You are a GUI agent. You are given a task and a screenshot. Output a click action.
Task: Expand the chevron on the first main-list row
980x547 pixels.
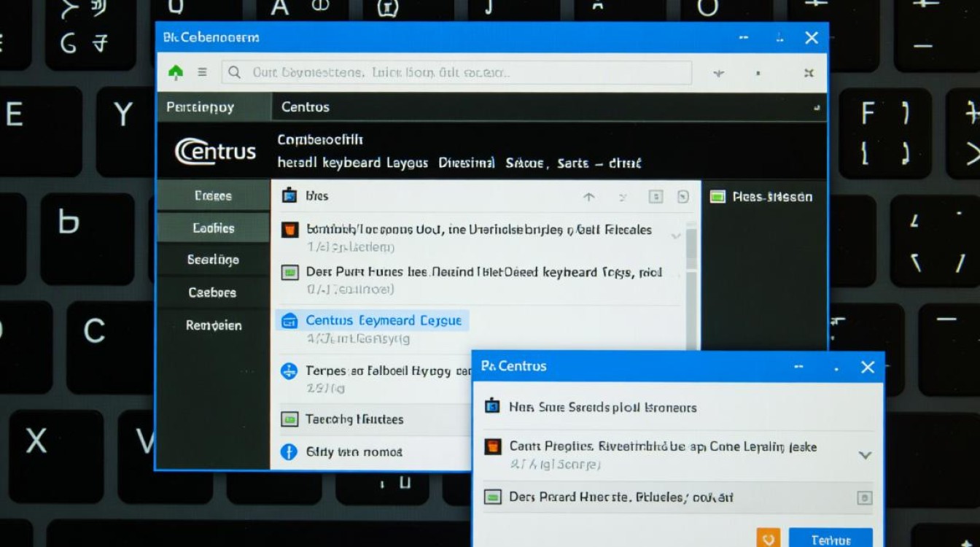pos(675,236)
